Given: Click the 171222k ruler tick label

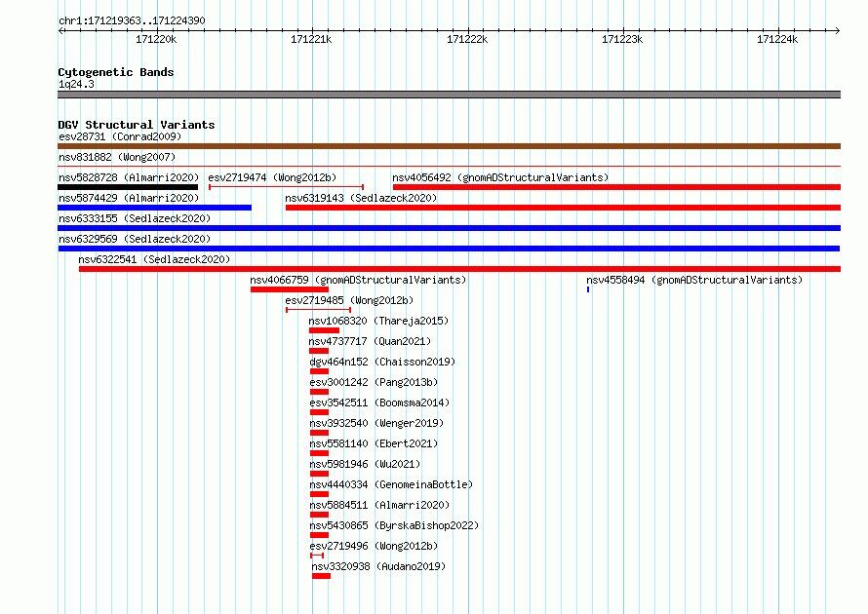Looking at the screenshot, I should pos(467,39).
